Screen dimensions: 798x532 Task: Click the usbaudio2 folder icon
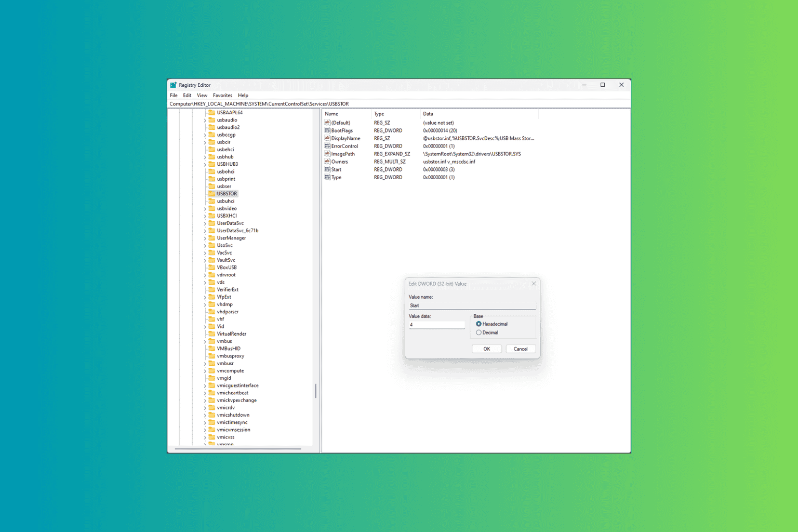click(x=212, y=127)
